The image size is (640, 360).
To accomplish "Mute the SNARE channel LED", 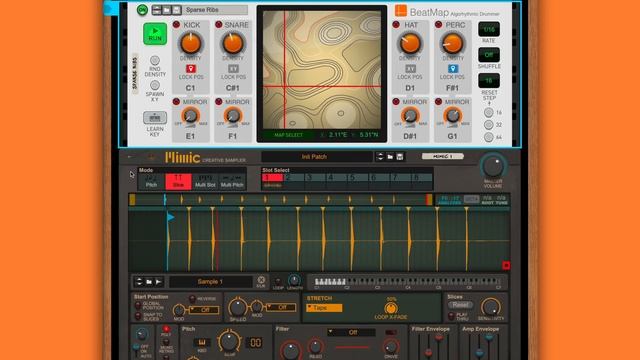I will tap(219, 25).
